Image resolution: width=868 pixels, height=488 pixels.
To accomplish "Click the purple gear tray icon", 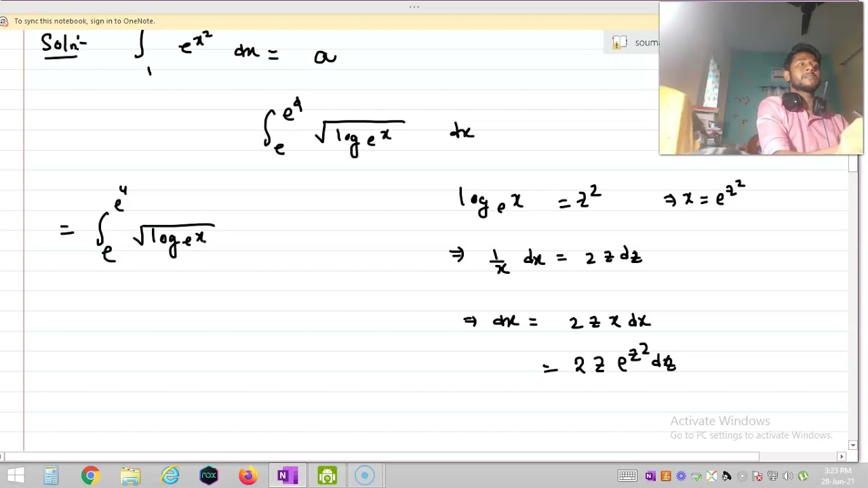I will 681,476.
